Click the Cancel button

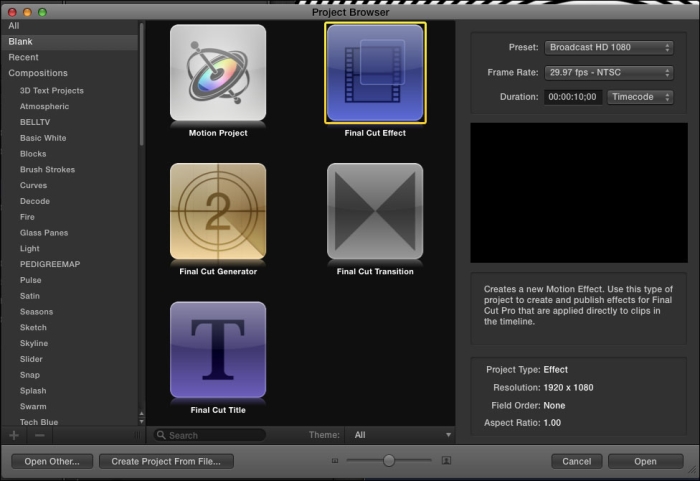click(x=576, y=461)
